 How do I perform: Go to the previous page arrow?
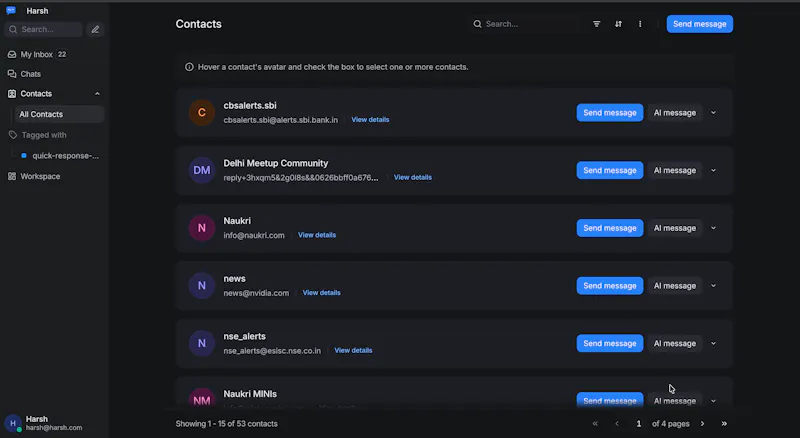617,424
